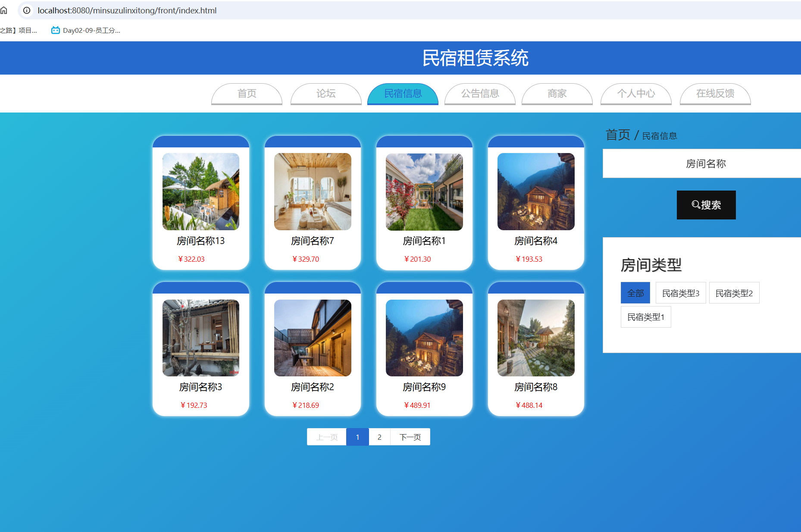801x532 pixels.
Task: Open the photo of 房间名称9
Action: 424,338
